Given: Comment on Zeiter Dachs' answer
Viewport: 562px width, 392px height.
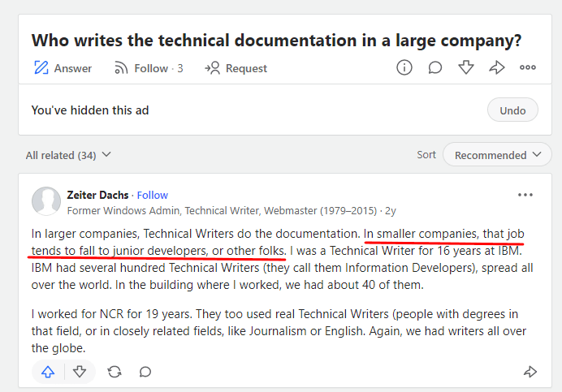Looking at the screenshot, I should point(145,372).
